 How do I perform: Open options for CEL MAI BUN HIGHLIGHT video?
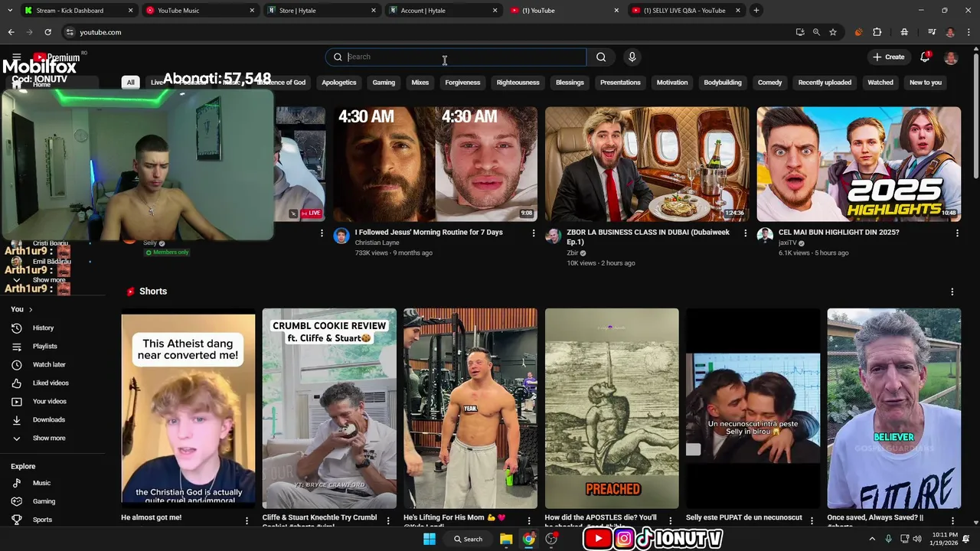tap(957, 233)
